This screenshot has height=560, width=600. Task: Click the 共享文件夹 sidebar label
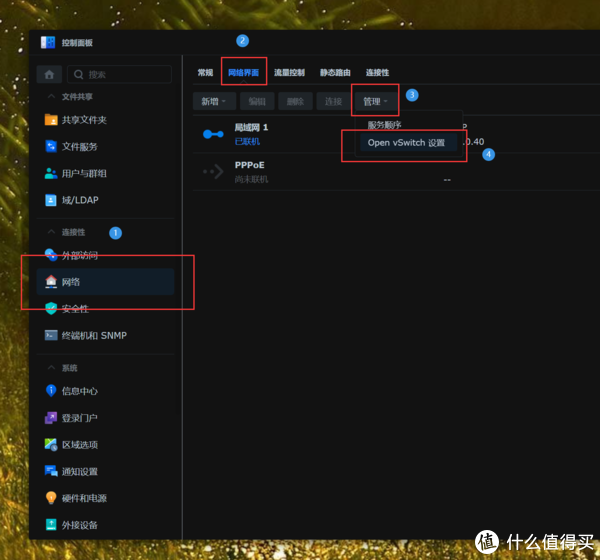(x=84, y=120)
